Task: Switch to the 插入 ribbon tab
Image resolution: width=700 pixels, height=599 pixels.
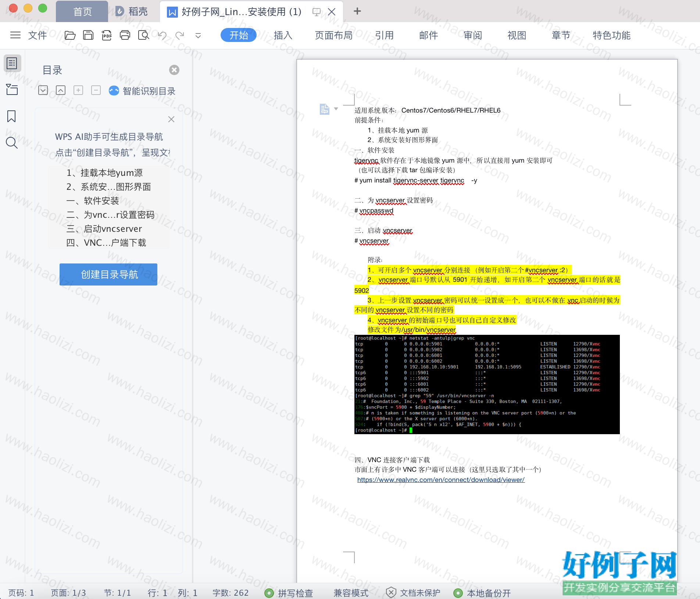Action: (283, 35)
